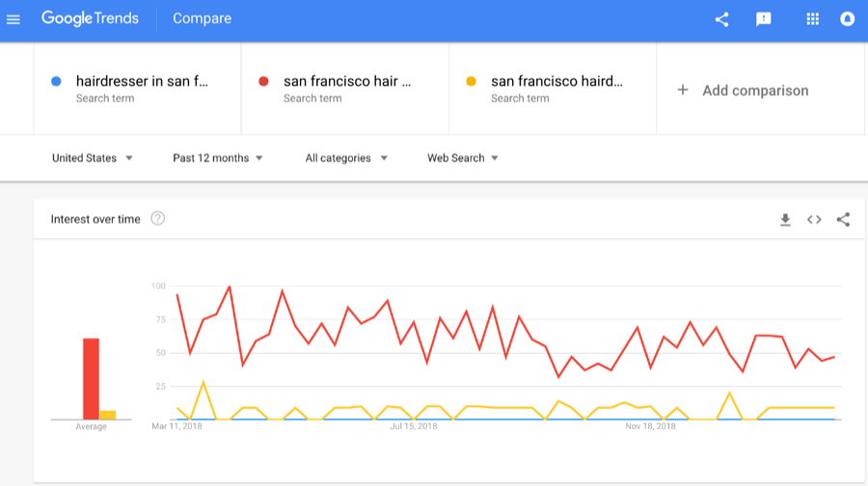Click the red average bar
This screenshot has height=486, width=868.
coord(91,379)
